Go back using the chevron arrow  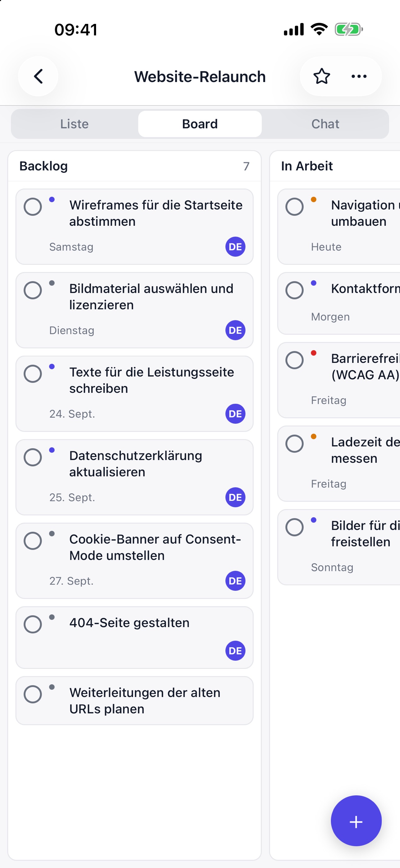[x=38, y=76]
